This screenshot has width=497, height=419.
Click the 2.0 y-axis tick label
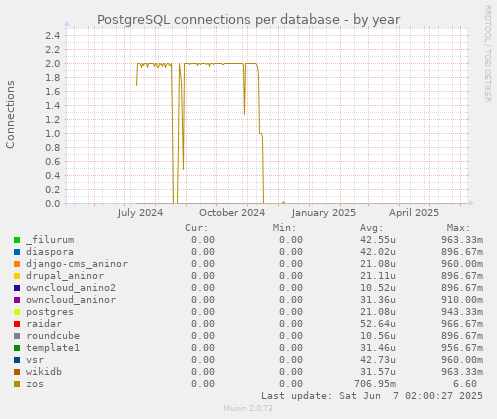(x=53, y=64)
